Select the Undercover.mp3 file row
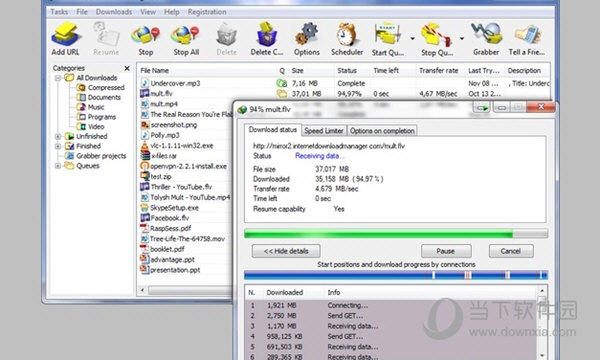 tap(344, 83)
